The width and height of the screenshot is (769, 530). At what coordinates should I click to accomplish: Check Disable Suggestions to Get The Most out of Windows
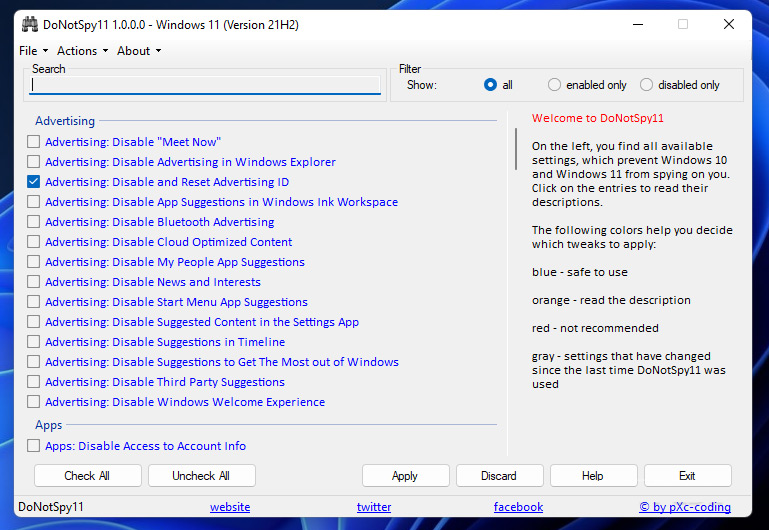(33, 362)
